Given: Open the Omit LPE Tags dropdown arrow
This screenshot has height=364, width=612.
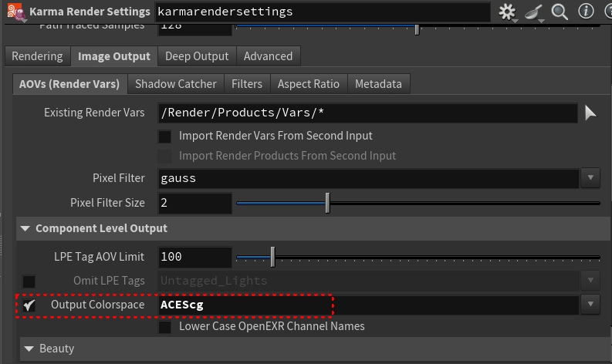Looking at the screenshot, I should click(590, 281).
